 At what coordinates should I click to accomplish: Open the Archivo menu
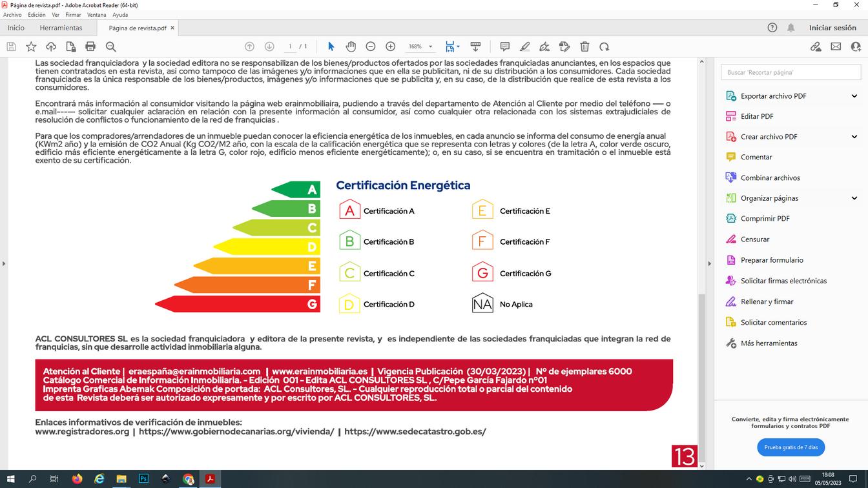tap(12, 15)
